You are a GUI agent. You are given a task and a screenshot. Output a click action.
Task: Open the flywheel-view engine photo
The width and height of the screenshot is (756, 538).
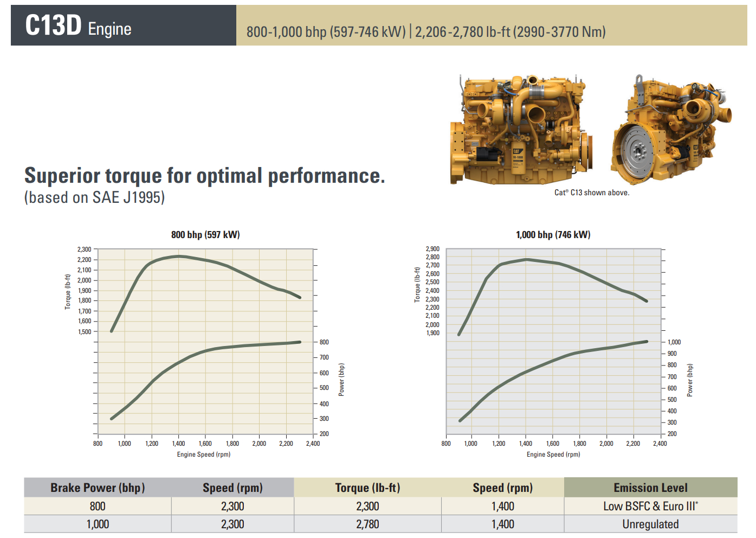click(671, 130)
